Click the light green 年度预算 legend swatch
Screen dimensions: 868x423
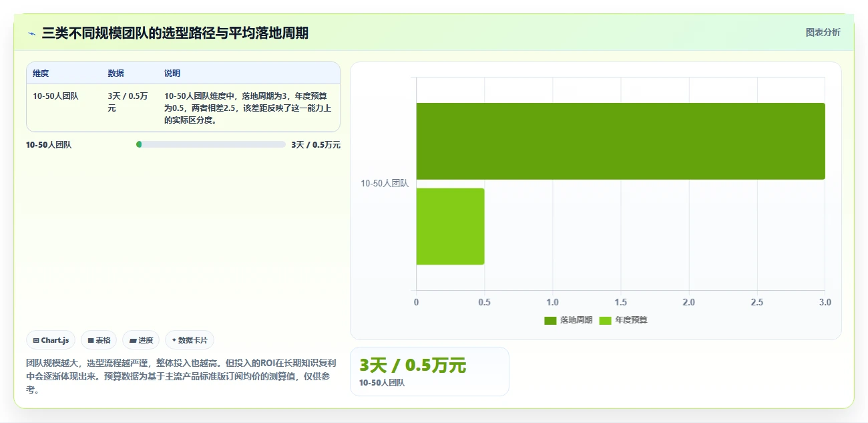[605, 321]
